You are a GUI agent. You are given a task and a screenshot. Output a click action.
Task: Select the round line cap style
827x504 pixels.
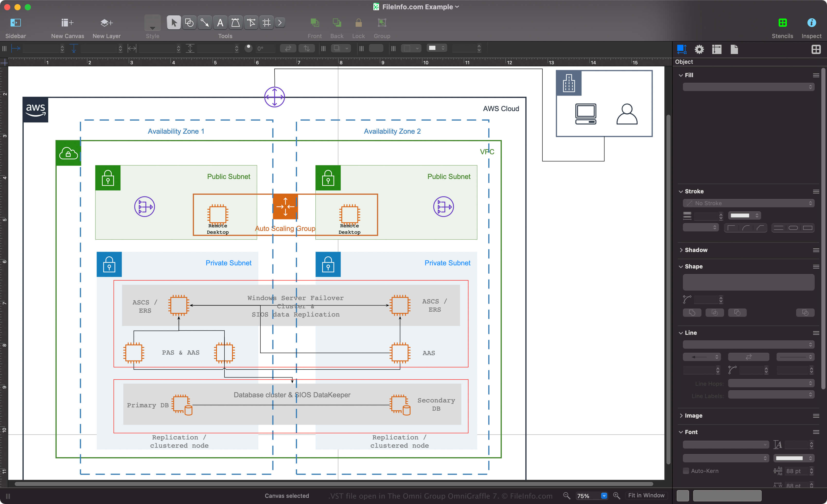793,228
